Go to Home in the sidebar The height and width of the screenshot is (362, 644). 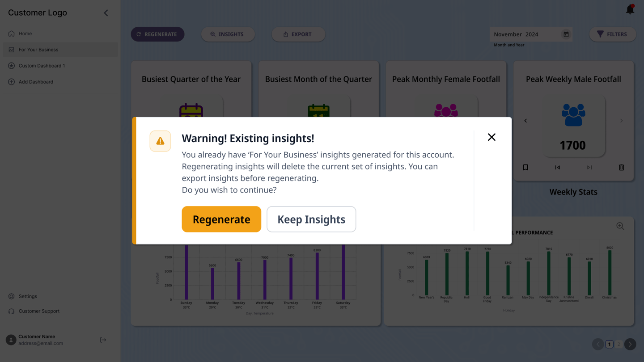click(25, 34)
